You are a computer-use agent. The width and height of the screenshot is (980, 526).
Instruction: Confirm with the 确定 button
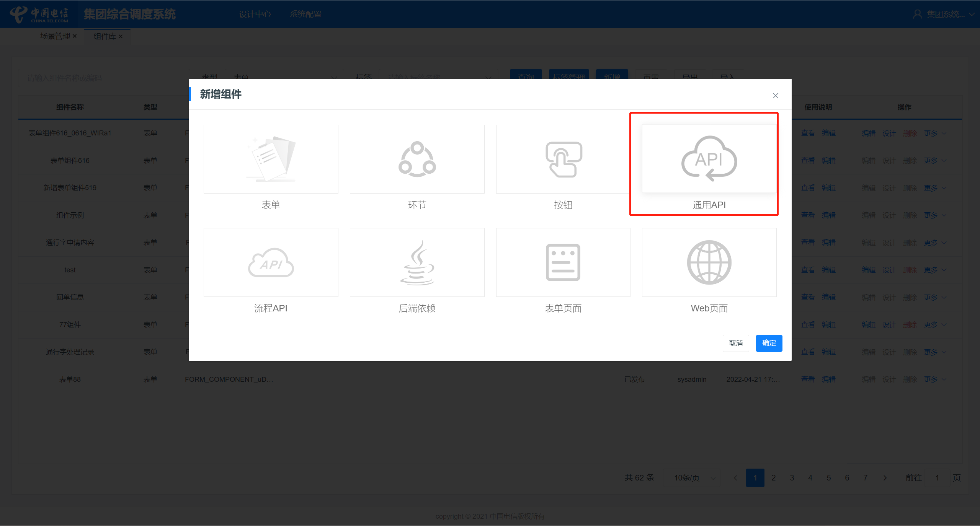[769, 343]
